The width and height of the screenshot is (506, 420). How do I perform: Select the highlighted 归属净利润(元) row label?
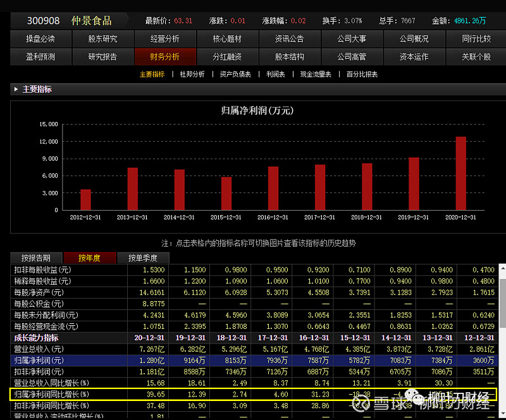point(39,361)
